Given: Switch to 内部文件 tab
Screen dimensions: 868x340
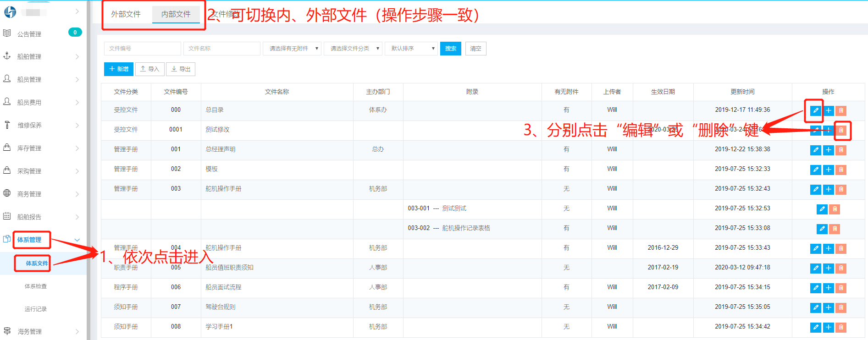Looking at the screenshot, I should pyautogui.click(x=176, y=14).
